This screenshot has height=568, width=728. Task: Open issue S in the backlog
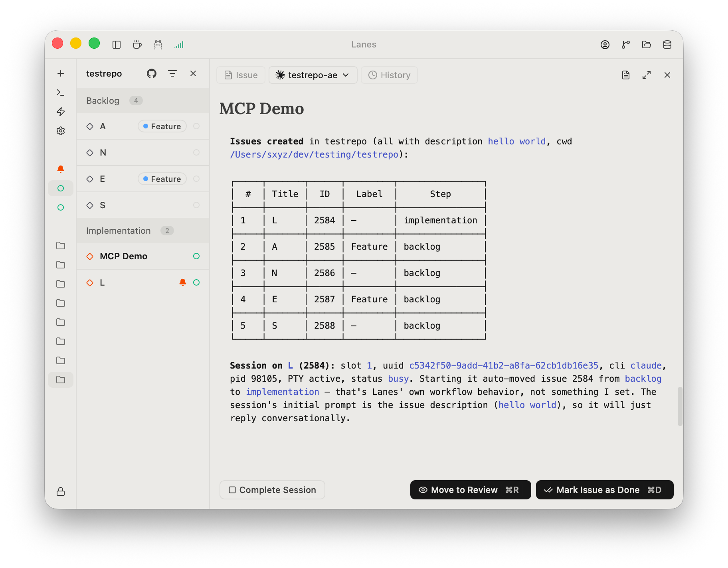[x=143, y=205]
